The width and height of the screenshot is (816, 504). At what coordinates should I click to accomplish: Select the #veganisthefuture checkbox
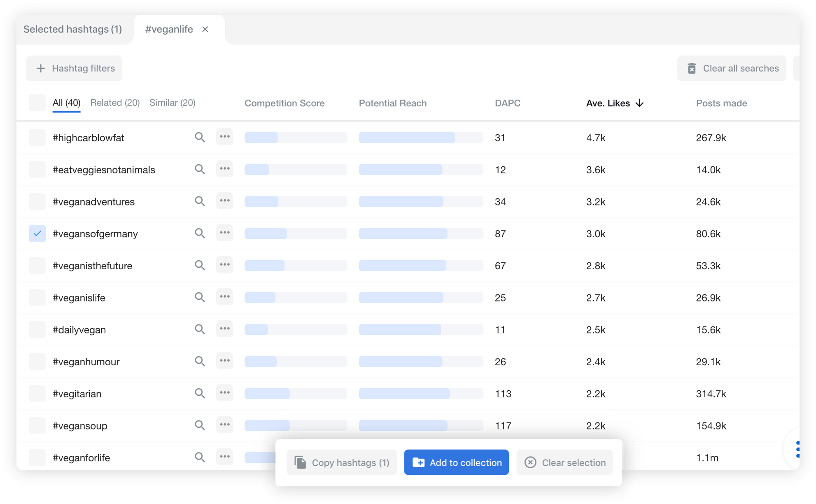coord(37,266)
